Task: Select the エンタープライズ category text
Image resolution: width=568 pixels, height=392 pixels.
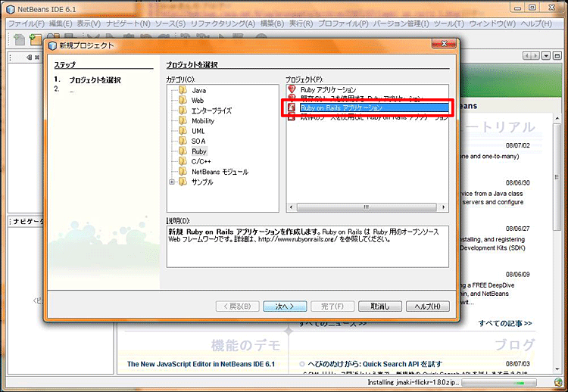Action: 211,110
